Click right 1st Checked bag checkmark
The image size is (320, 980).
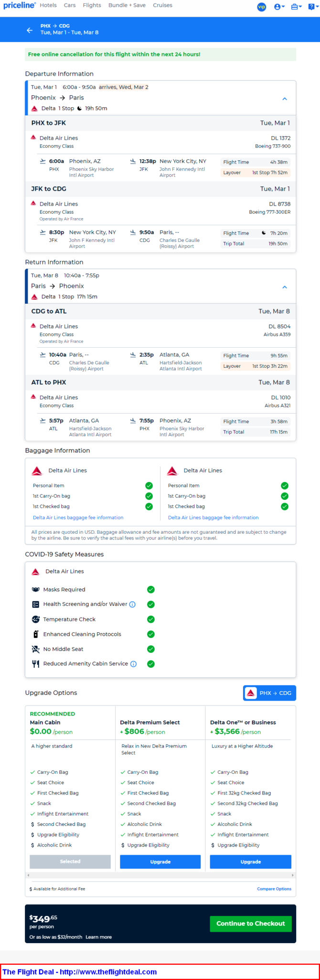(x=285, y=507)
